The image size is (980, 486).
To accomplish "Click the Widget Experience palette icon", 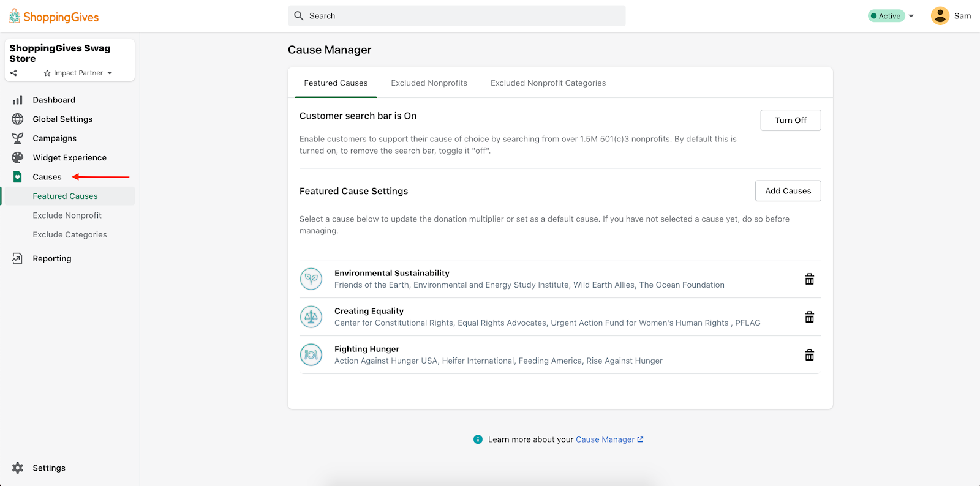I will tap(18, 158).
